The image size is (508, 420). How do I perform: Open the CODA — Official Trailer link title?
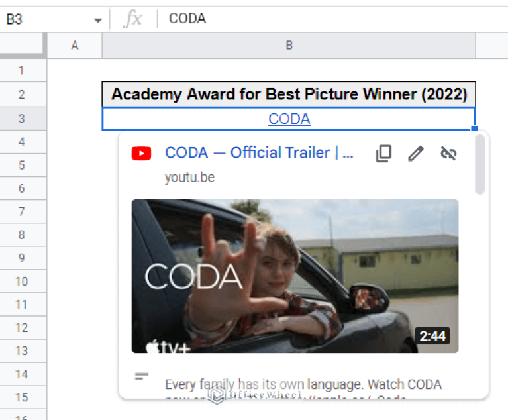tap(259, 152)
